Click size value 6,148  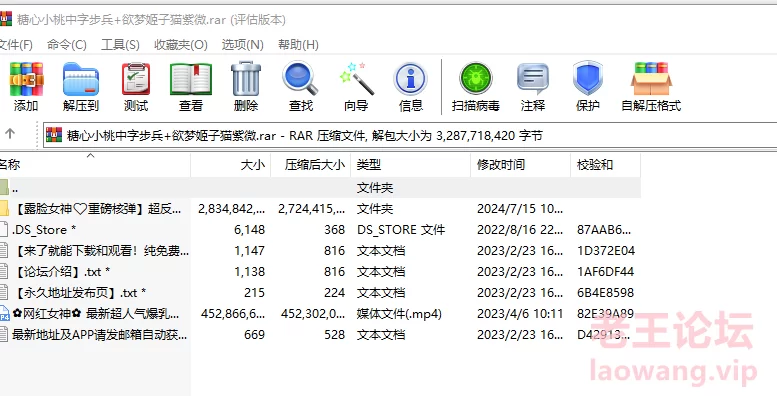tap(250, 229)
